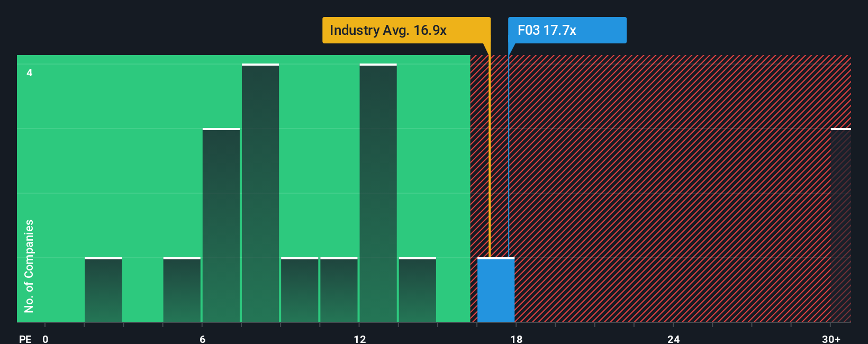Select the height-four bar just after PE 12

(x=378, y=193)
